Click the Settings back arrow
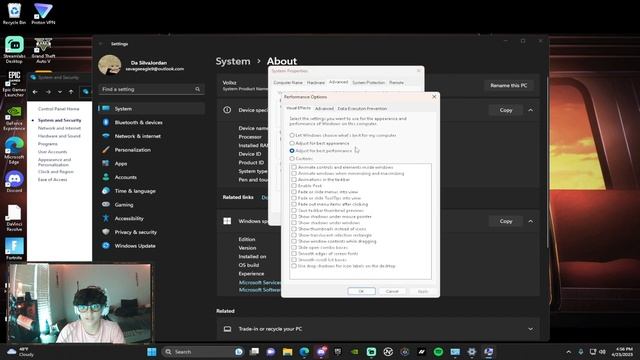640x360 pixels. pyautogui.click(x=101, y=44)
